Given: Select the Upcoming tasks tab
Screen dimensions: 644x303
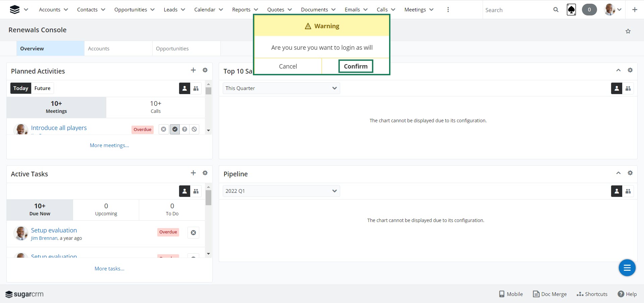Looking at the screenshot, I should point(106,210).
